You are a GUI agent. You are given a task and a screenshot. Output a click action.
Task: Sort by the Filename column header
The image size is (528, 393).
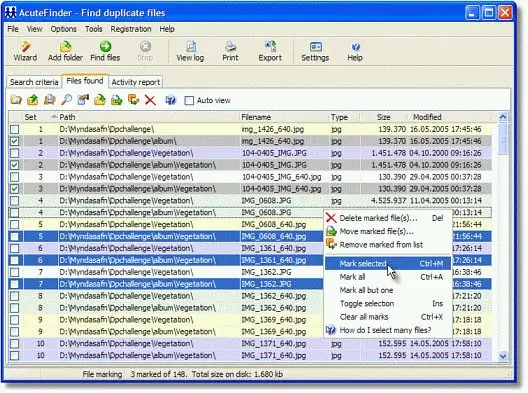(x=284, y=117)
